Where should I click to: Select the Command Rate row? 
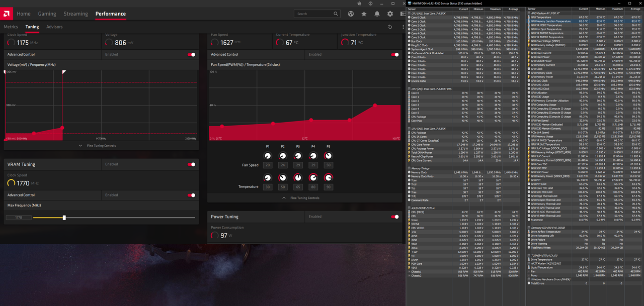click(463, 200)
